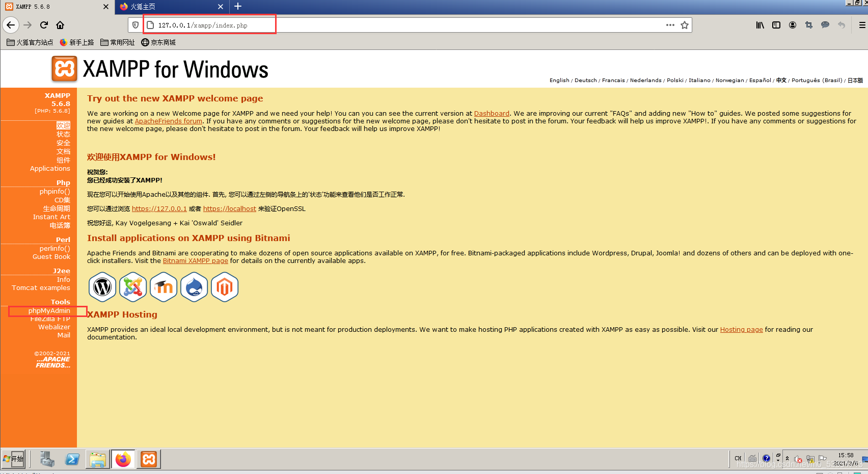Open the Firefox account icon
The image size is (868, 474).
[793, 25]
